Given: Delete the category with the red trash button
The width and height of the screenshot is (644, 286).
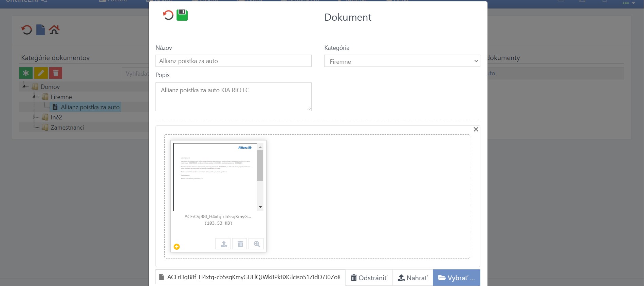Looking at the screenshot, I should click(56, 73).
